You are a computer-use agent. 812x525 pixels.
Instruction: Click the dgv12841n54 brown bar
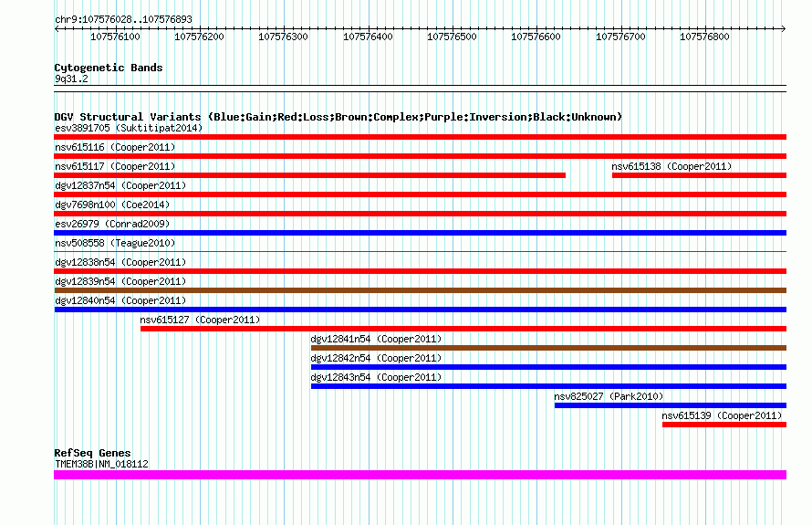(x=548, y=348)
